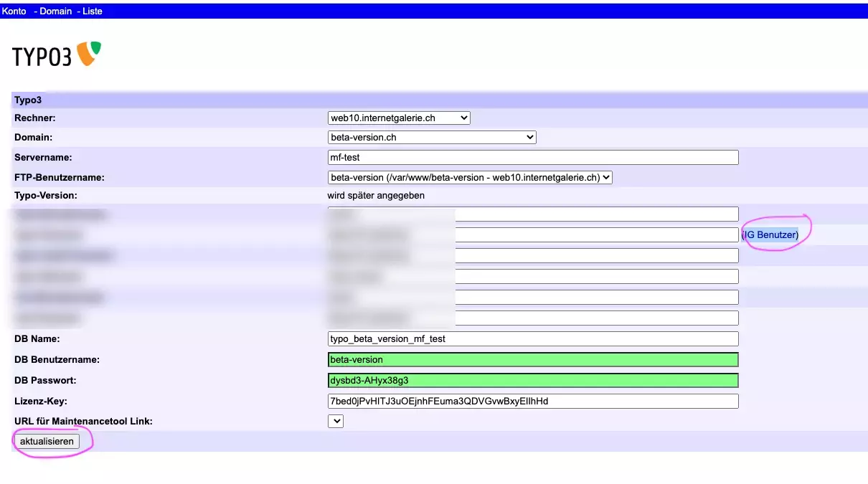Open the FTP-Benutzername dropdown
The width and height of the screenshot is (868, 484).
pyautogui.click(x=470, y=177)
